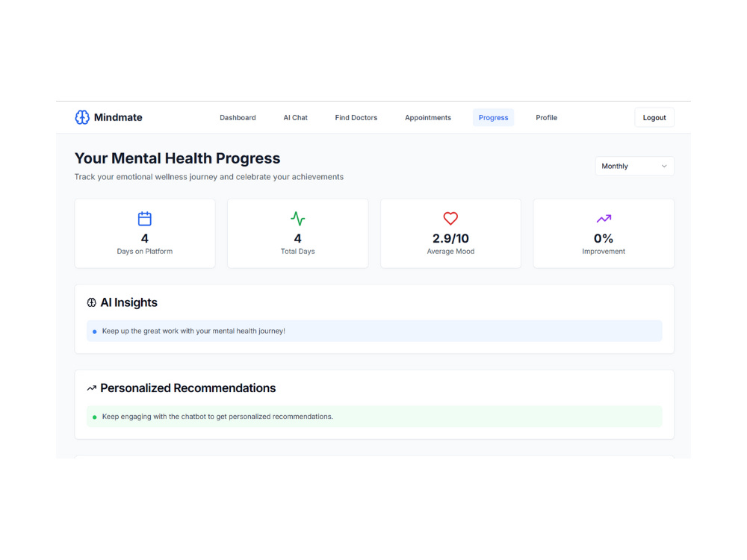Click the Logout button
Viewport: 747px width, 560px height.
(x=654, y=118)
